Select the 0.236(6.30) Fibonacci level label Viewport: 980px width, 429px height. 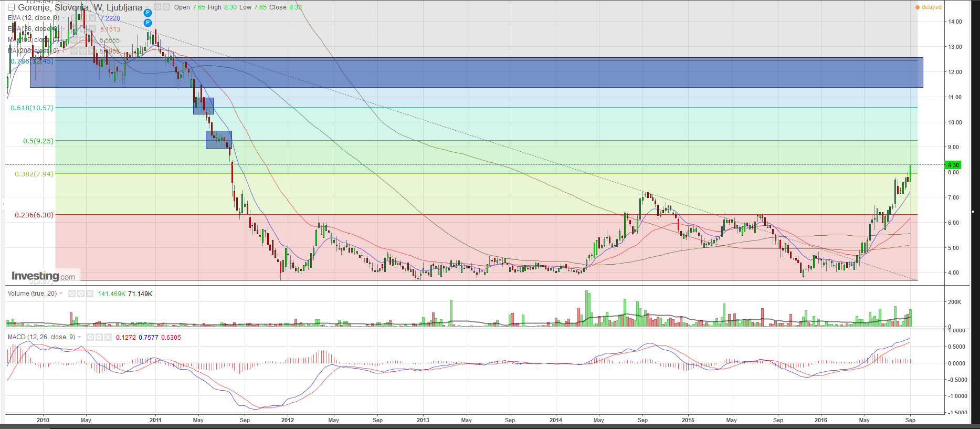pyautogui.click(x=34, y=215)
